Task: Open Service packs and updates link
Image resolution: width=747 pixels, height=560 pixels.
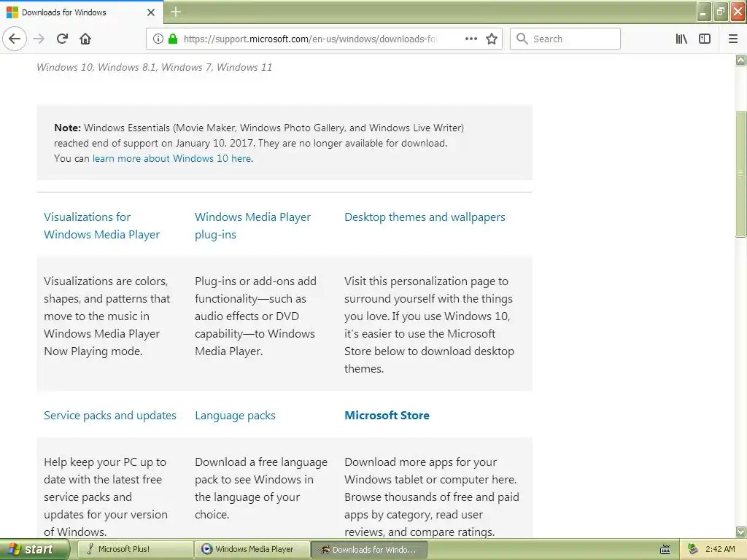Action: 110,415
